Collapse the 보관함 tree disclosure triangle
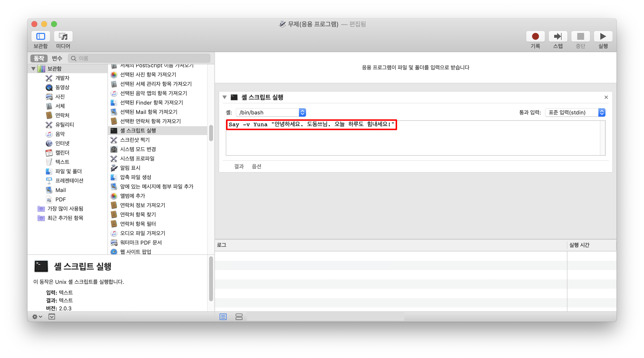 (x=33, y=69)
